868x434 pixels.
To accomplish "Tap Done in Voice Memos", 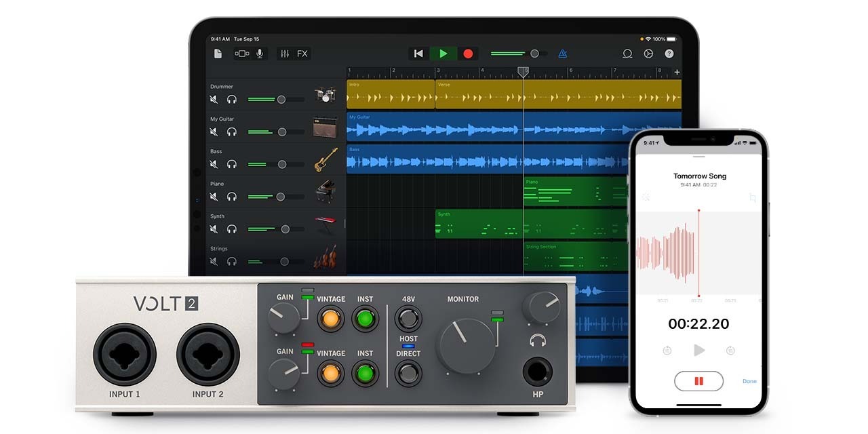I will [749, 380].
